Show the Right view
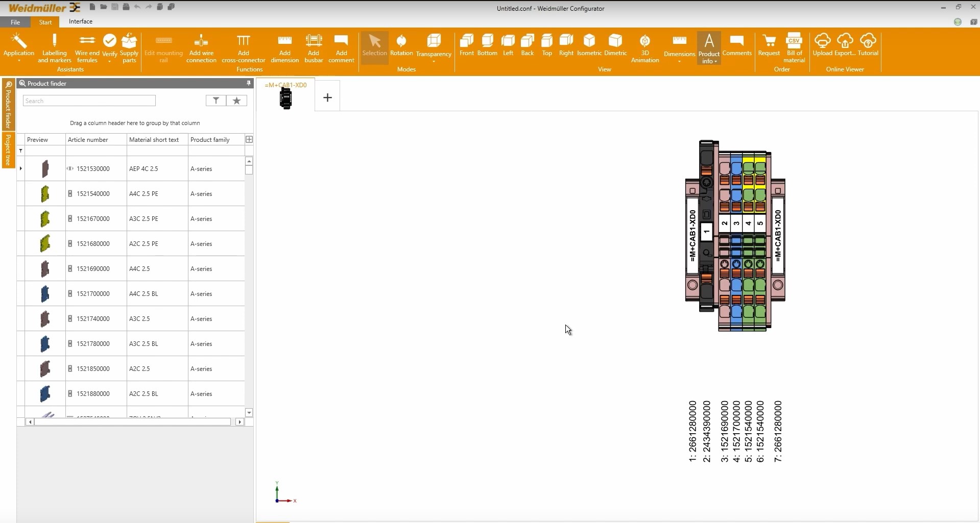The height and width of the screenshot is (523, 980). [566, 45]
